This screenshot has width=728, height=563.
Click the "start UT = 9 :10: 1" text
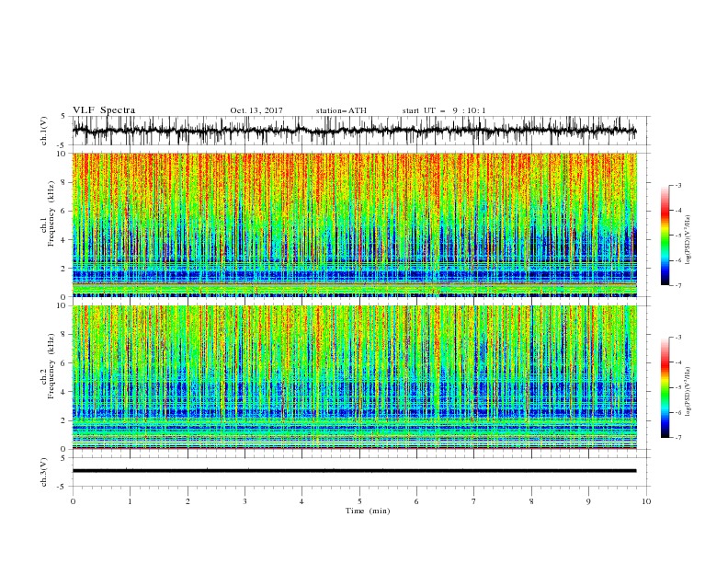[444, 110]
